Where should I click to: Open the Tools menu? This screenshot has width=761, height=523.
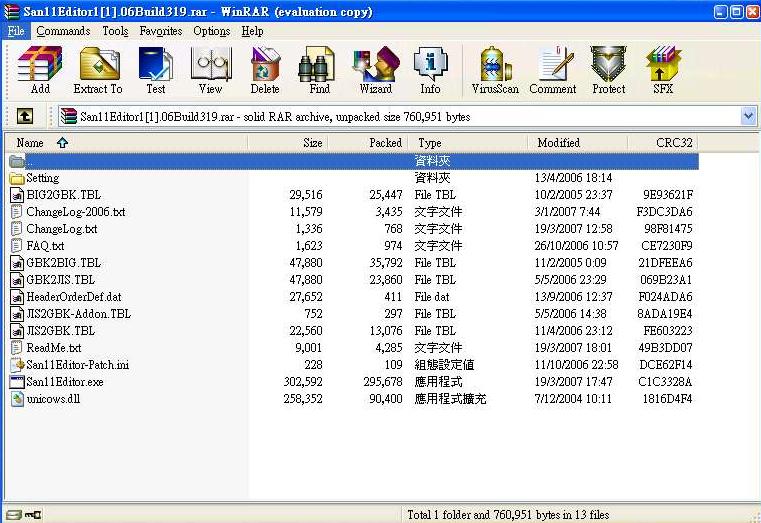[115, 31]
